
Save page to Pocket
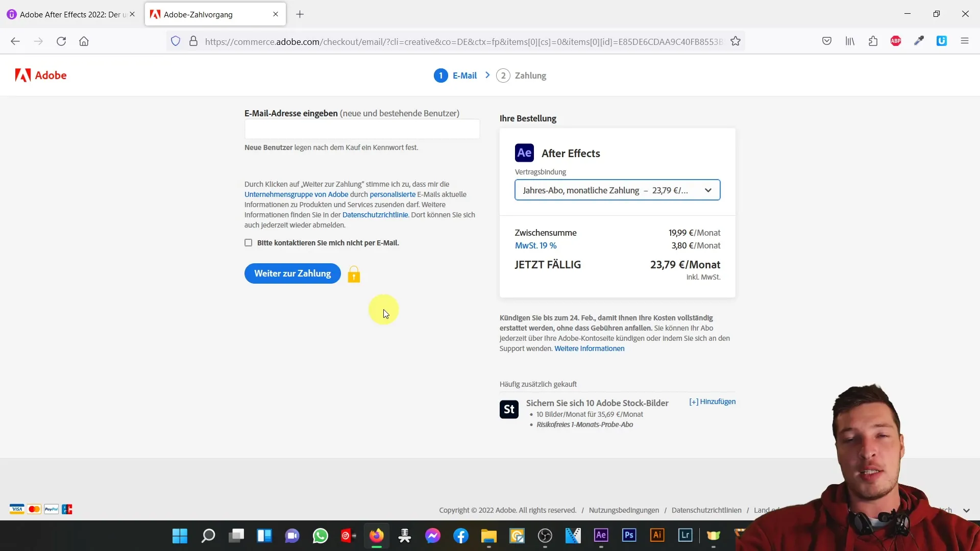coord(827,41)
